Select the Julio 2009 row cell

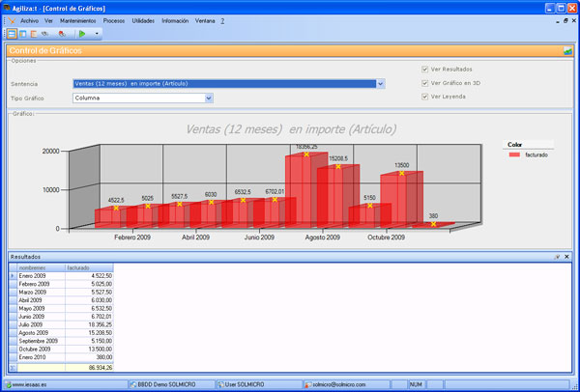[42, 324]
